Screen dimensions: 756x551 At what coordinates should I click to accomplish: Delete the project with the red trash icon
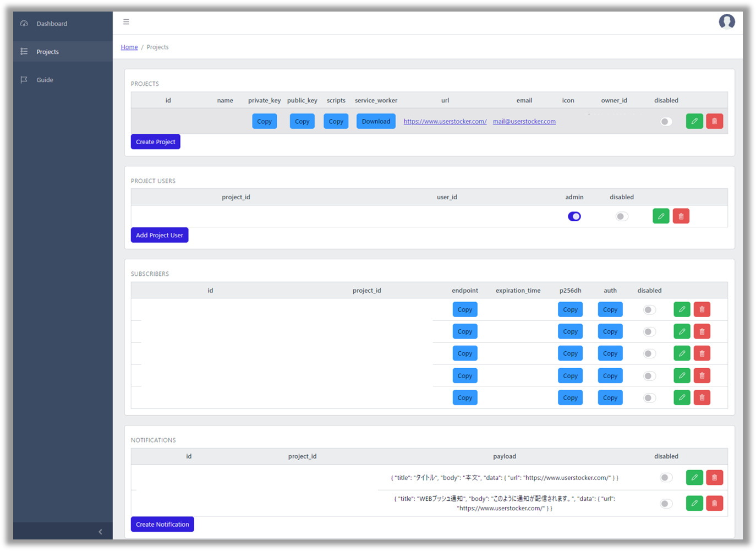(x=714, y=121)
